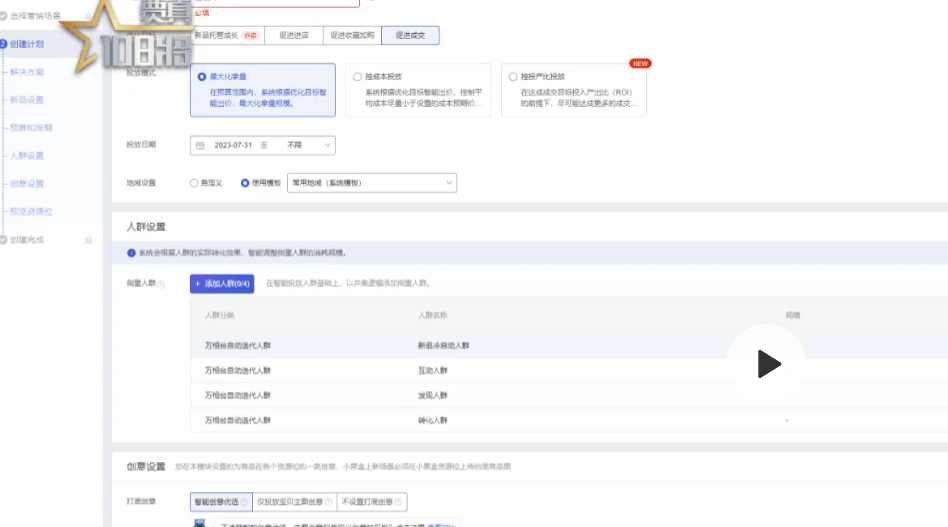Click help icon next to 仅投放宝贝主图创意
Image resolution: width=948 pixels, height=527 pixels.
[x=327, y=501]
